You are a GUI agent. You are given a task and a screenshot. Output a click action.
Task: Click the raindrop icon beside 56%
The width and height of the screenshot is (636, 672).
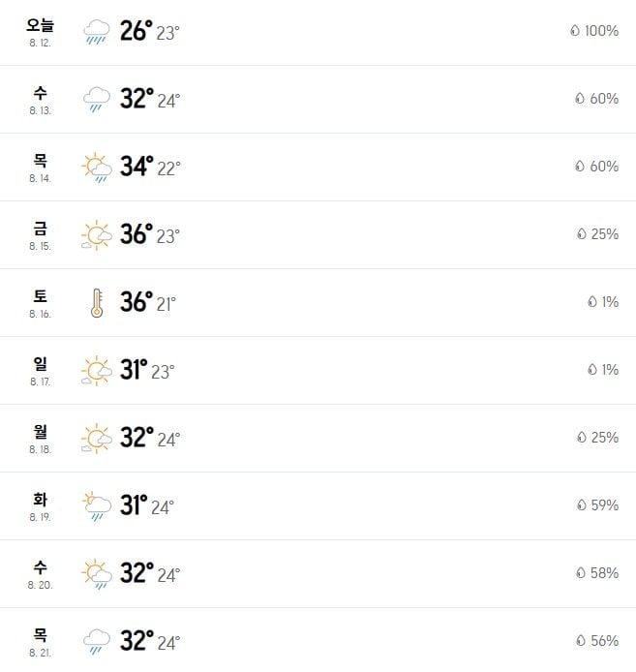tap(581, 640)
